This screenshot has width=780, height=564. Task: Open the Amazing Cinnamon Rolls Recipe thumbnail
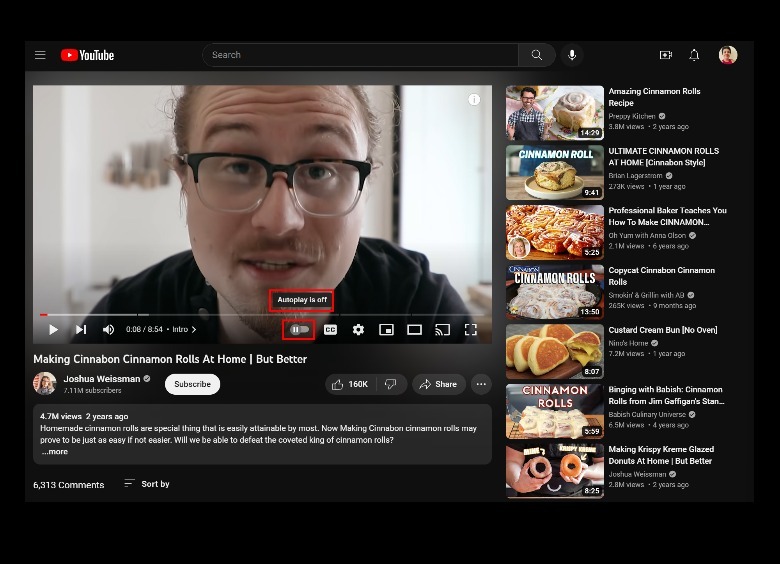[555, 113]
